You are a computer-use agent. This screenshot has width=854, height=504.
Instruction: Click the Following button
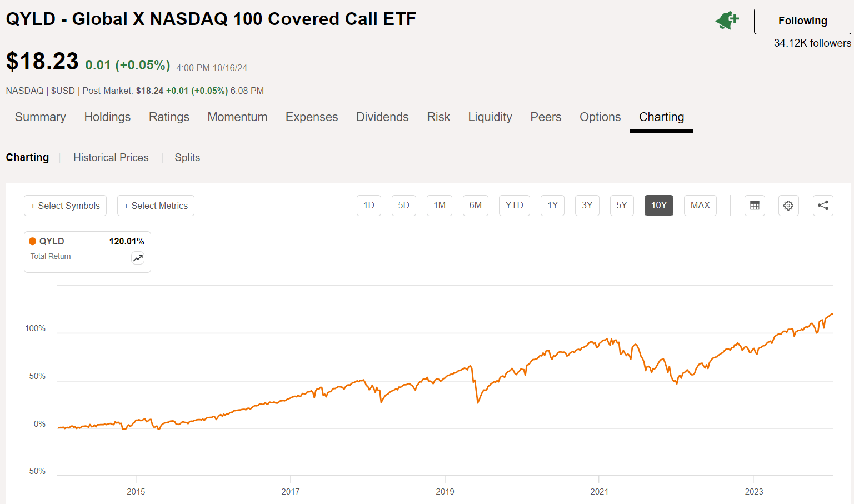point(802,20)
